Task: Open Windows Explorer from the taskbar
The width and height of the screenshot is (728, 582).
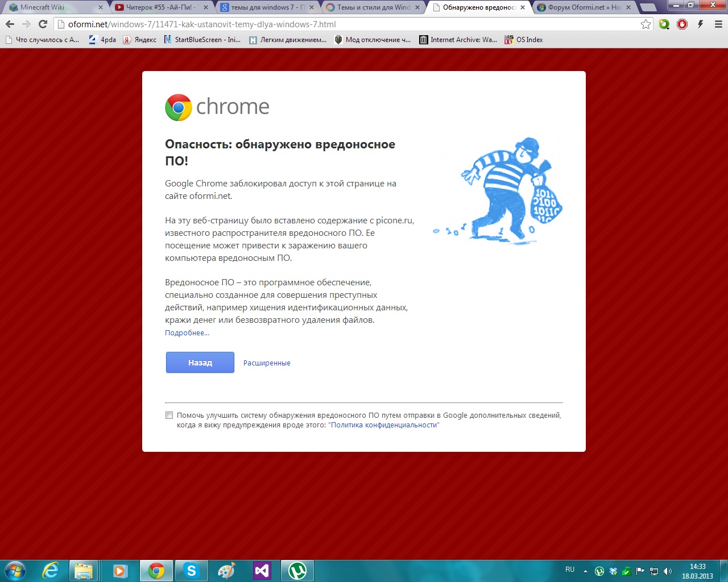Action: click(x=84, y=571)
